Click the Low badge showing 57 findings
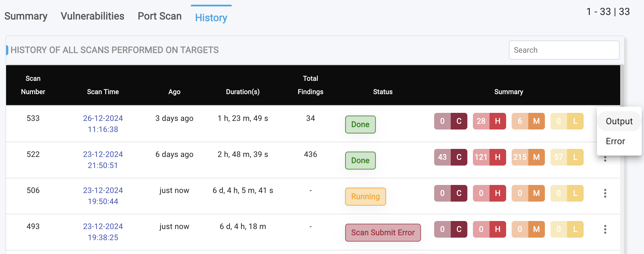The image size is (644, 254). 567,157
